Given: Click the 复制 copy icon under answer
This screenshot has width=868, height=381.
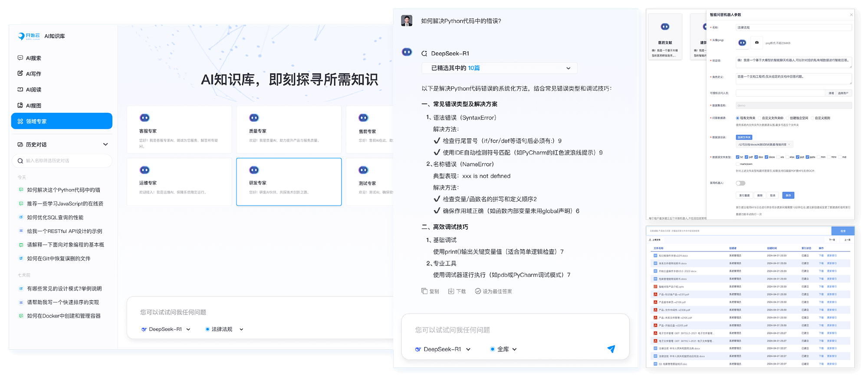Looking at the screenshot, I should point(424,291).
